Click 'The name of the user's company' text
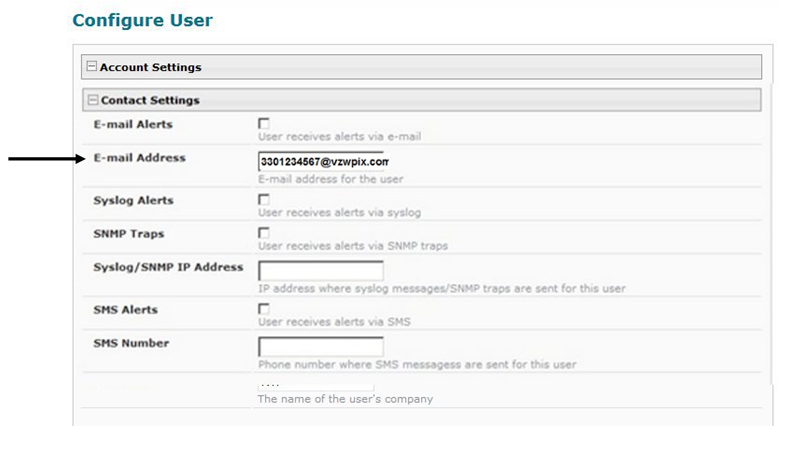The width and height of the screenshot is (794, 459). pyautogui.click(x=345, y=399)
